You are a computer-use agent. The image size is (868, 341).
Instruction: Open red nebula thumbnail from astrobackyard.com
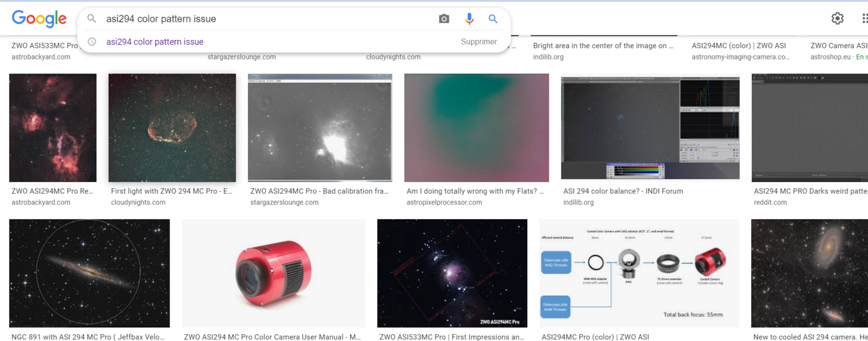click(53, 128)
